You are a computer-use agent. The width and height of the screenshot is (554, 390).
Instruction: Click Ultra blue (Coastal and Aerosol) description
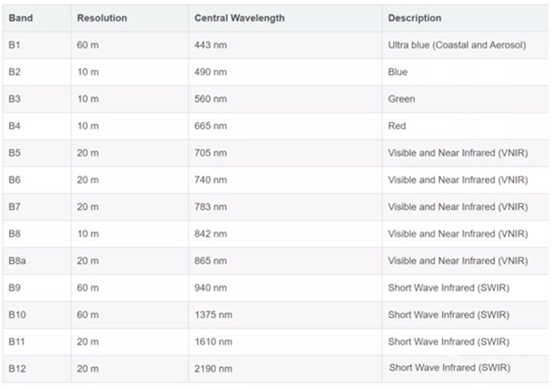click(x=457, y=45)
